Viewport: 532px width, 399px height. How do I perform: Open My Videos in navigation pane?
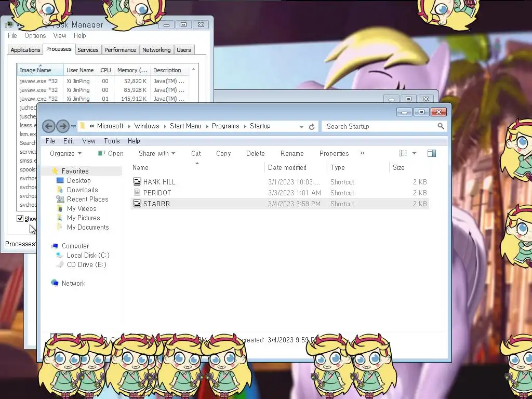tap(82, 208)
